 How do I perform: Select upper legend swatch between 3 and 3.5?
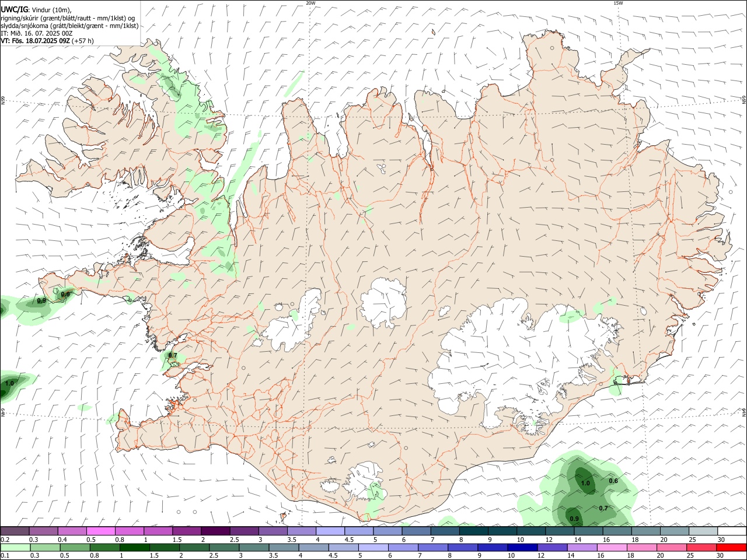tap(273, 531)
